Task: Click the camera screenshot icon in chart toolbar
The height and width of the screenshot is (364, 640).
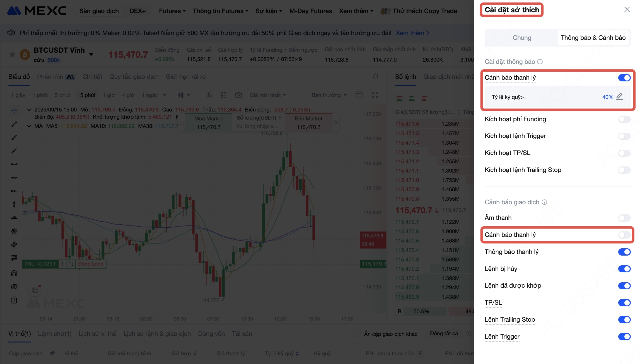Action: [x=238, y=95]
